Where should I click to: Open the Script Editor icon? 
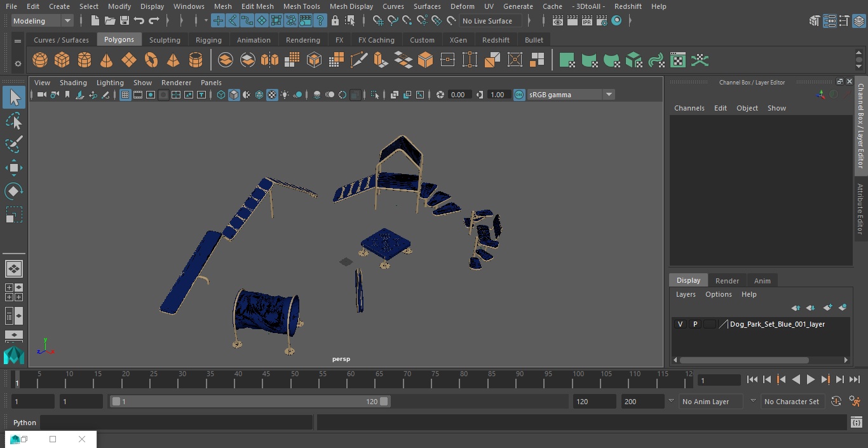(x=856, y=423)
